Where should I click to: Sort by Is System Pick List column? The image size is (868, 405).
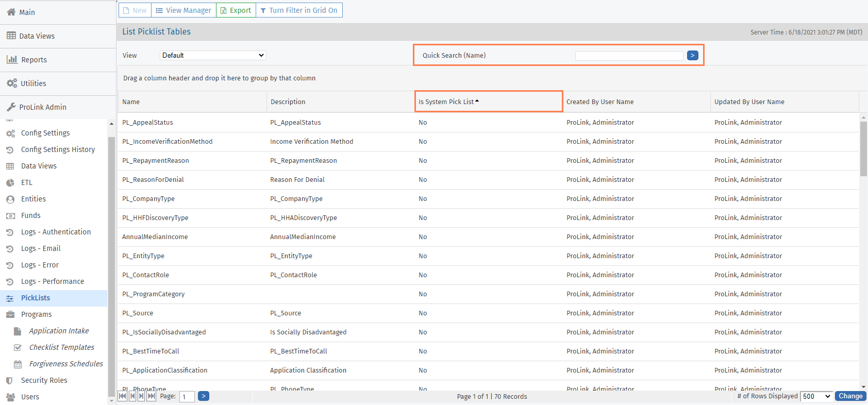(x=446, y=102)
